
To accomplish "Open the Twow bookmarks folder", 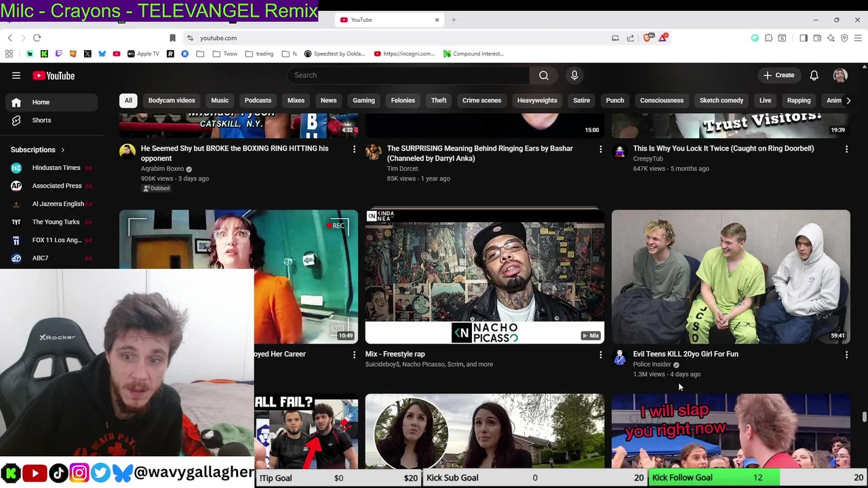I will pyautogui.click(x=225, y=54).
